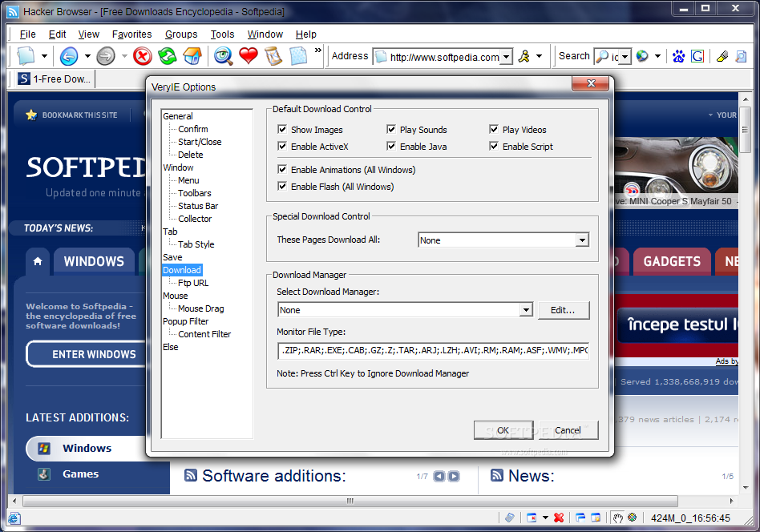
Task: Open dropdown arrow next to Go running man
Action: [x=539, y=56]
